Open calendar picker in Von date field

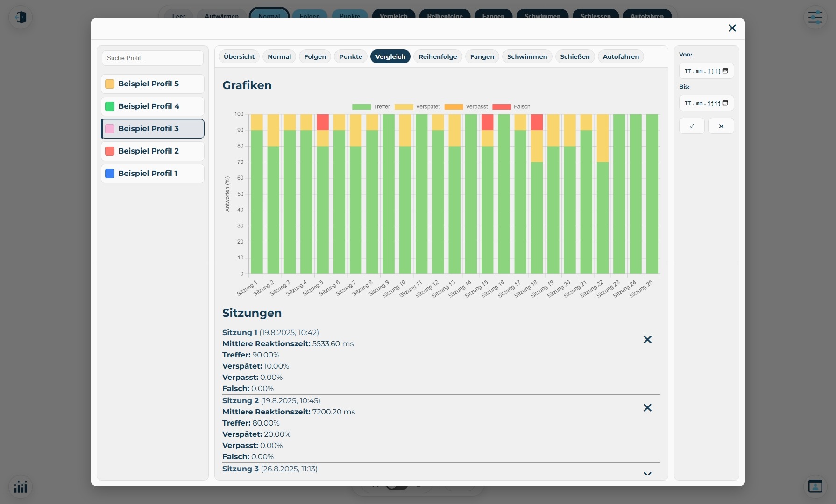725,71
